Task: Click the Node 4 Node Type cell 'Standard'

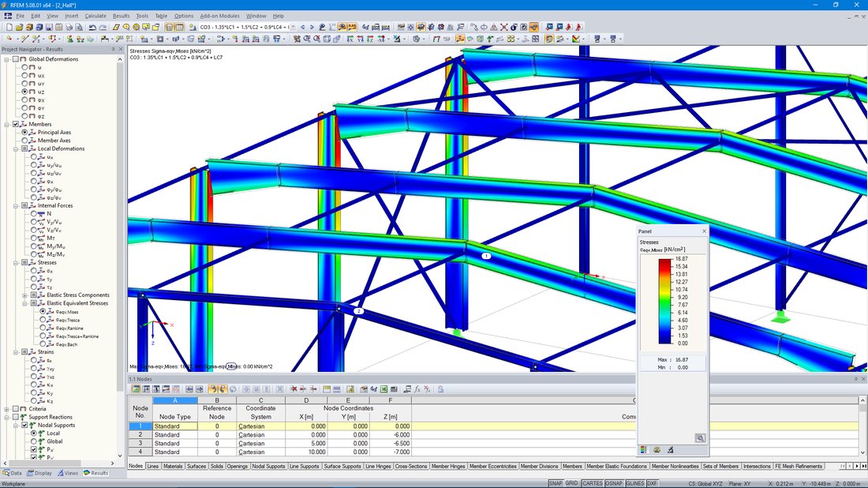Action: click(175, 452)
